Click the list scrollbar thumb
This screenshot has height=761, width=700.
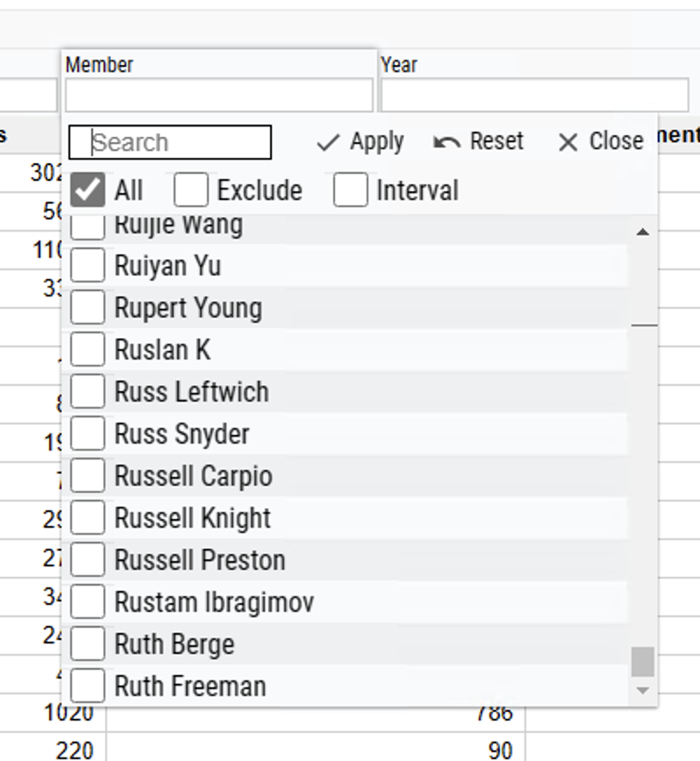(643, 662)
